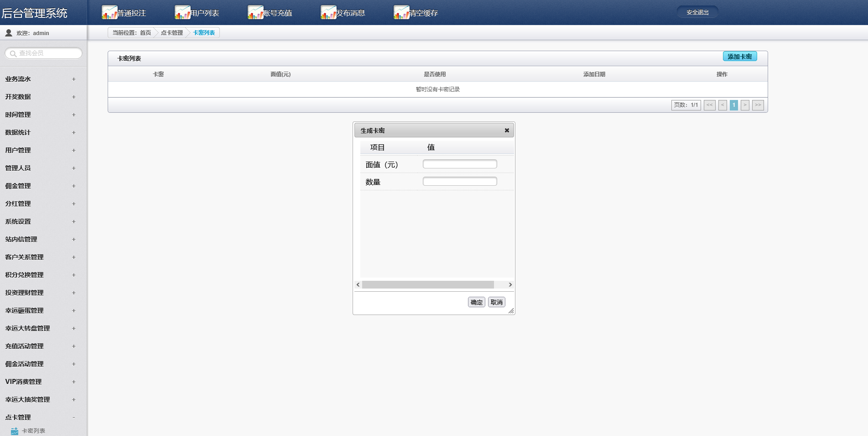
Task: Click the 后台管理系统 title
Action: point(35,13)
